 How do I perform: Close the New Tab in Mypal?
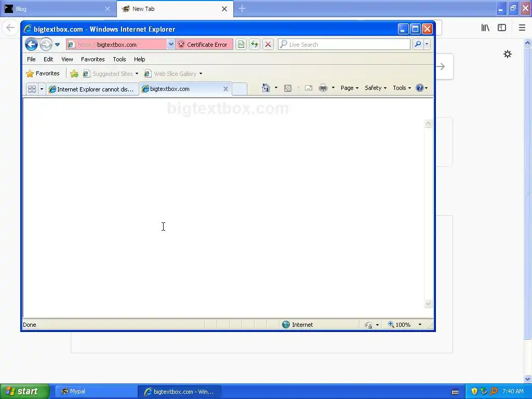pos(224,9)
